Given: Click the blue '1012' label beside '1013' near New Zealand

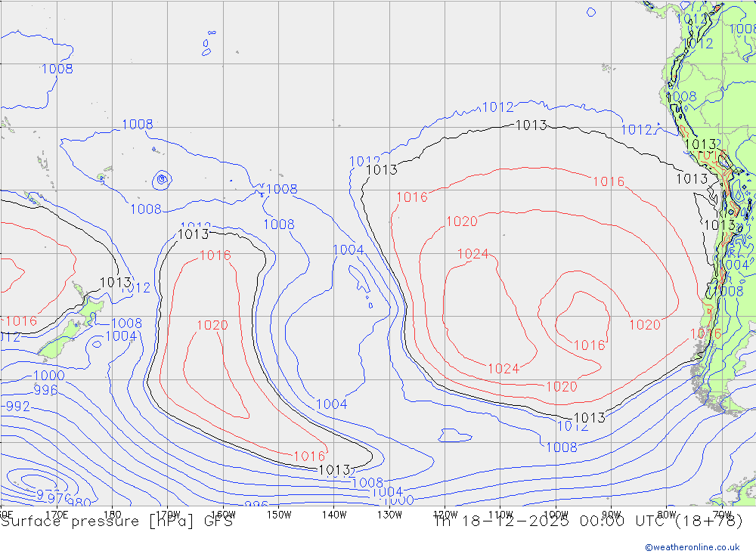Looking at the screenshot, I should pos(137,288).
